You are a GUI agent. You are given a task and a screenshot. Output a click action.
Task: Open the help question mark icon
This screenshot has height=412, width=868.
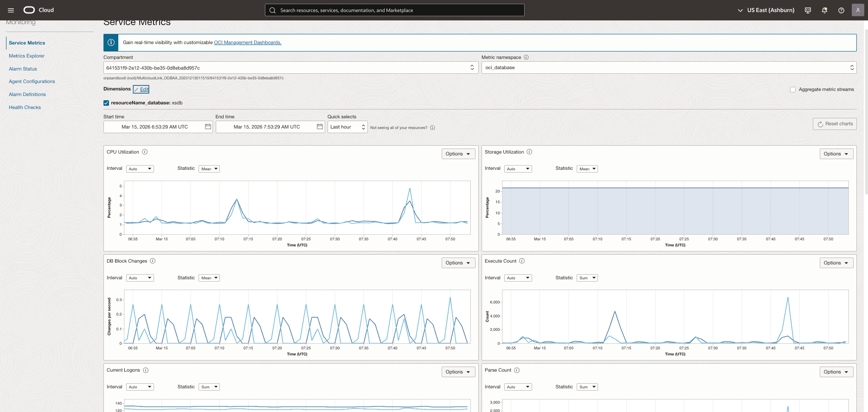pyautogui.click(x=841, y=10)
